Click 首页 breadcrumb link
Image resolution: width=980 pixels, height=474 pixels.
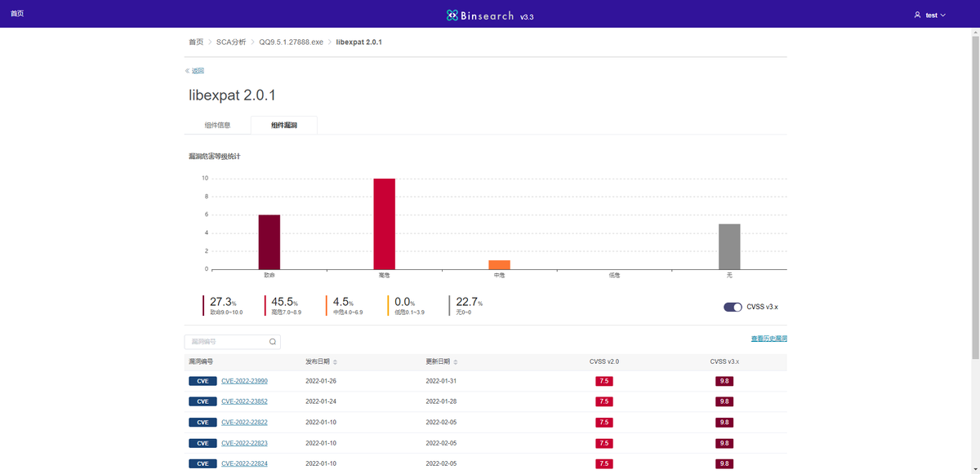pyautogui.click(x=196, y=42)
